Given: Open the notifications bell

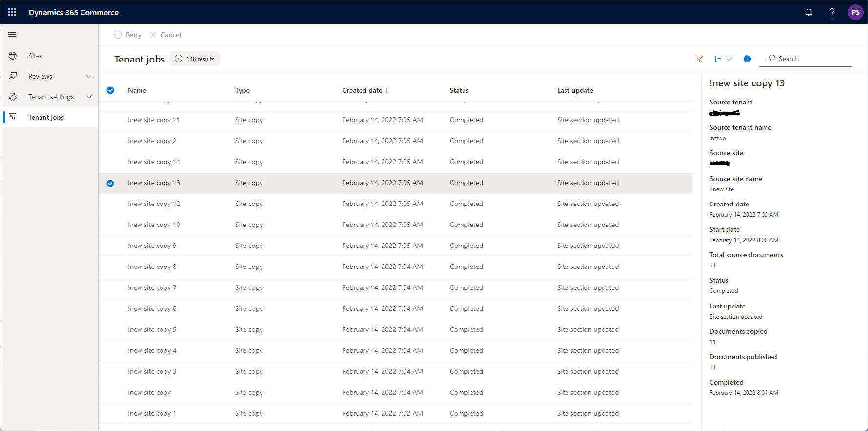Looking at the screenshot, I should point(809,12).
